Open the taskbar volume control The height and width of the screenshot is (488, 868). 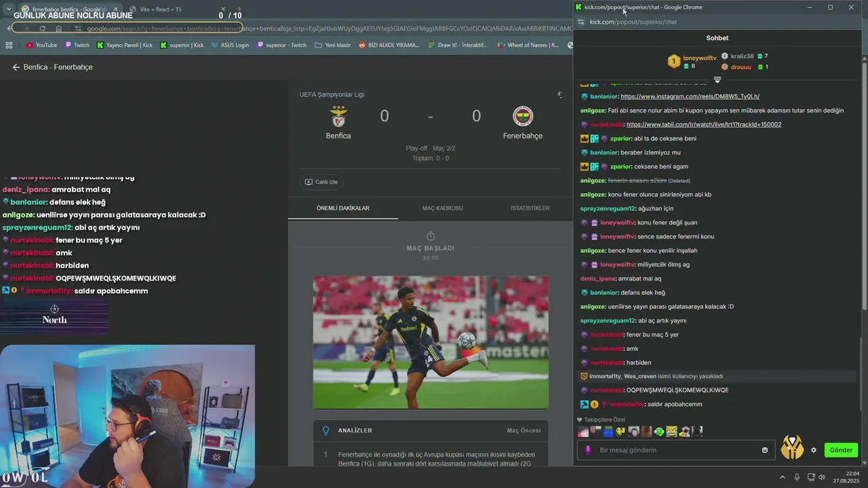[821, 477]
